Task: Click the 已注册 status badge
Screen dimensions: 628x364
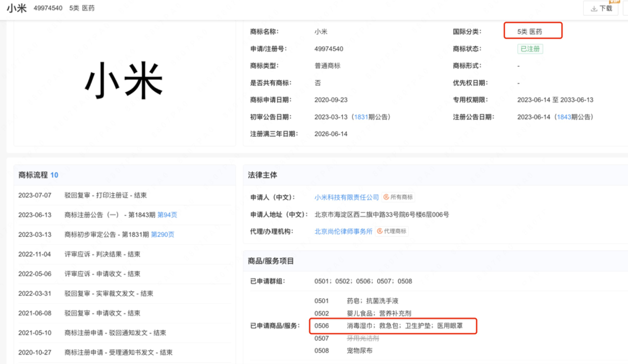Action: click(530, 49)
